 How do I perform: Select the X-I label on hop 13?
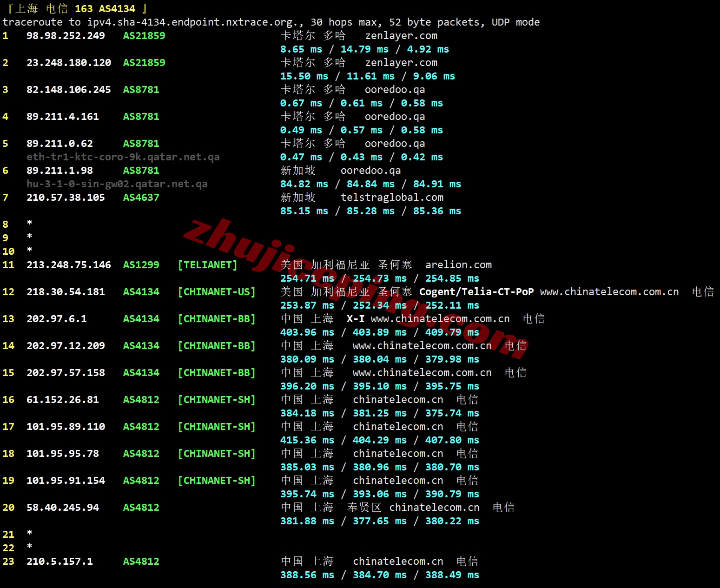[x=356, y=319]
